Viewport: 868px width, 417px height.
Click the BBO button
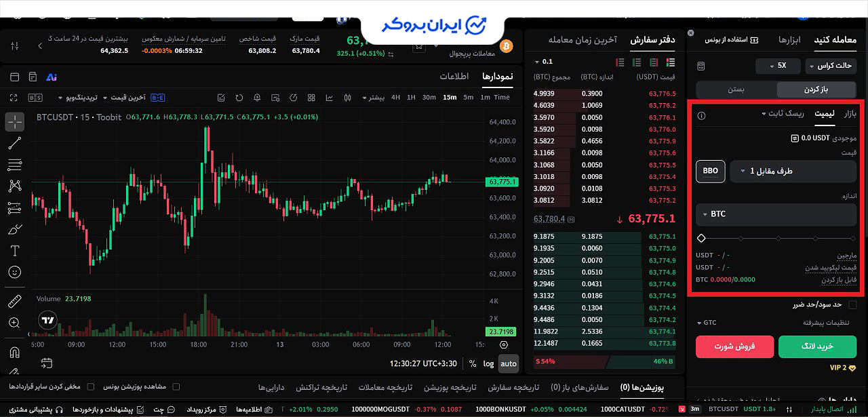pyautogui.click(x=711, y=172)
